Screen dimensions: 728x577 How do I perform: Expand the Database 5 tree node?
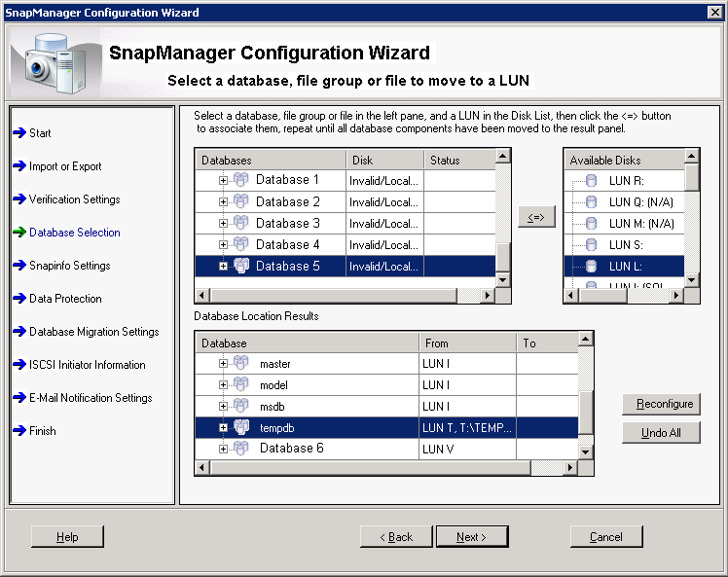pos(223,267)
